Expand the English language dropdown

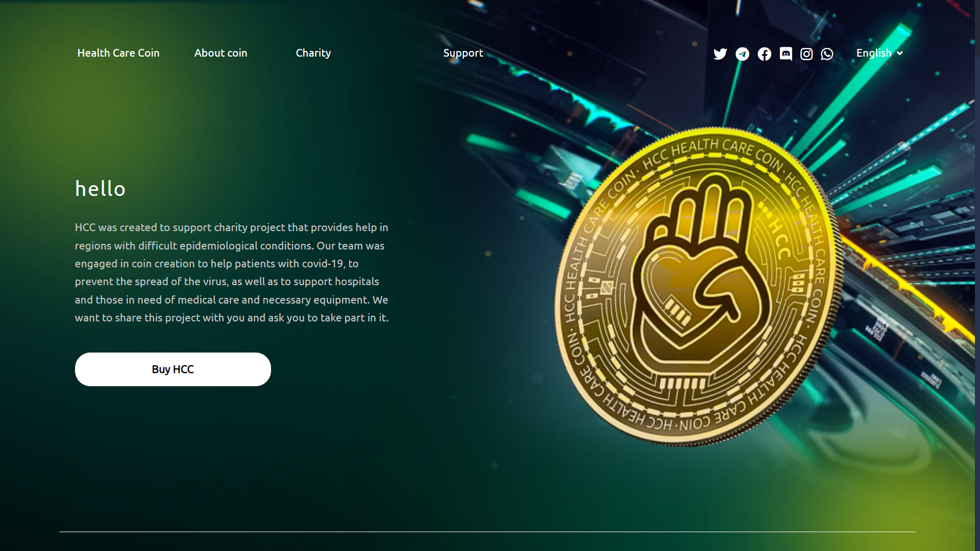pyautogui.click(x=879, y=53)
